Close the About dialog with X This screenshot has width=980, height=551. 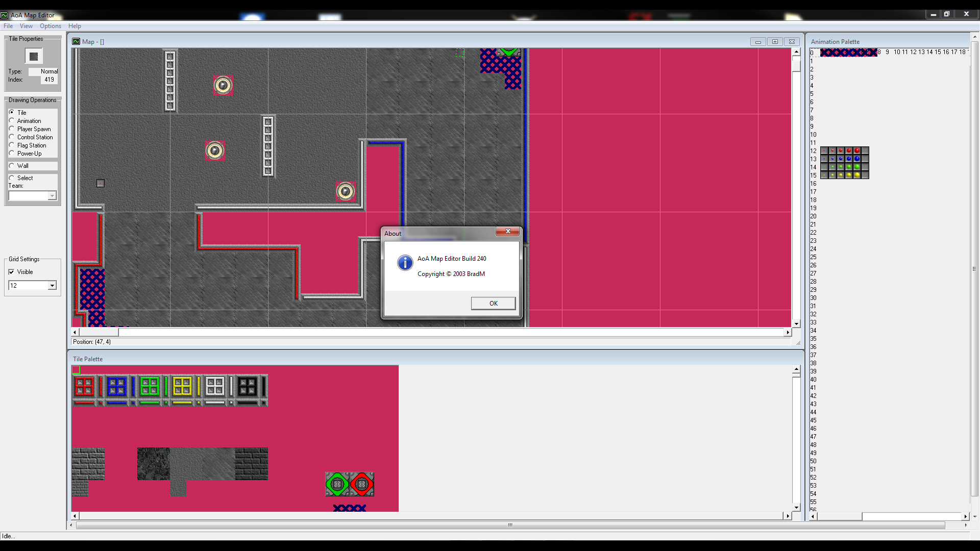tap(508, 232)
